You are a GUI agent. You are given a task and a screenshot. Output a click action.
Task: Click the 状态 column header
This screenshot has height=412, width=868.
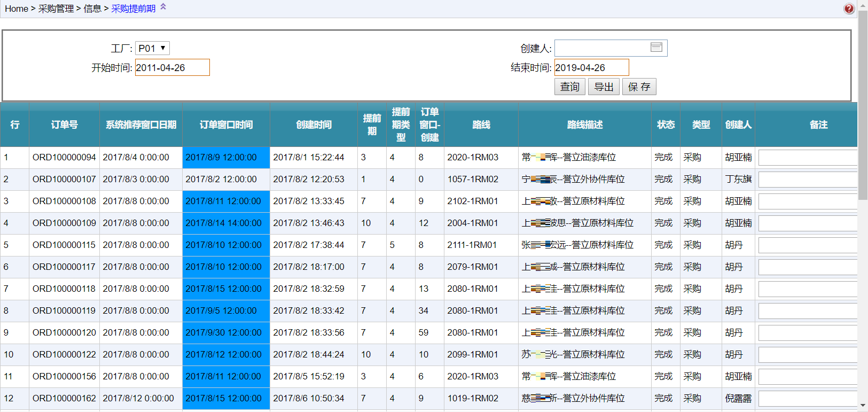pyautogui.click(x=666, y=125)
